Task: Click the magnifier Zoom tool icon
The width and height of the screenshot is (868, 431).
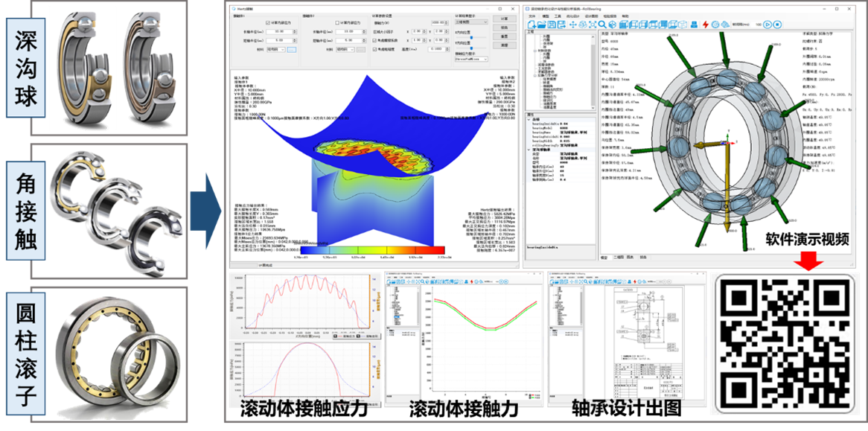Action: tap(601, 25)
